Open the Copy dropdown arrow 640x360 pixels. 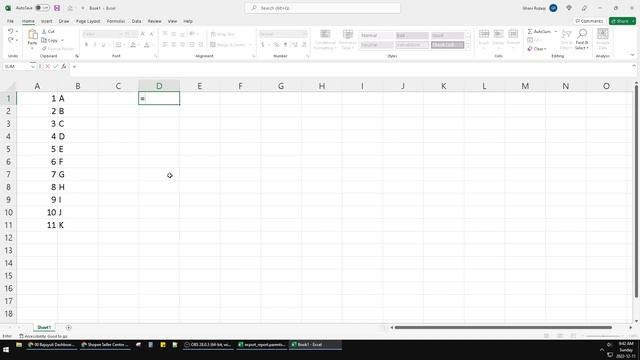click(x=62, y=40)
